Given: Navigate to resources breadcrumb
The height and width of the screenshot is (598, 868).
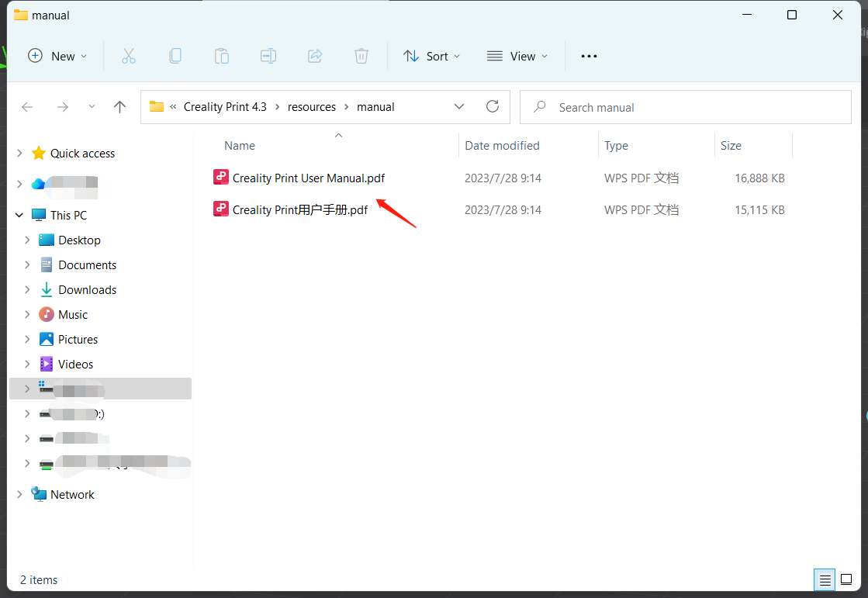Looking at the screenshot, I should click(x=312, y=107).
